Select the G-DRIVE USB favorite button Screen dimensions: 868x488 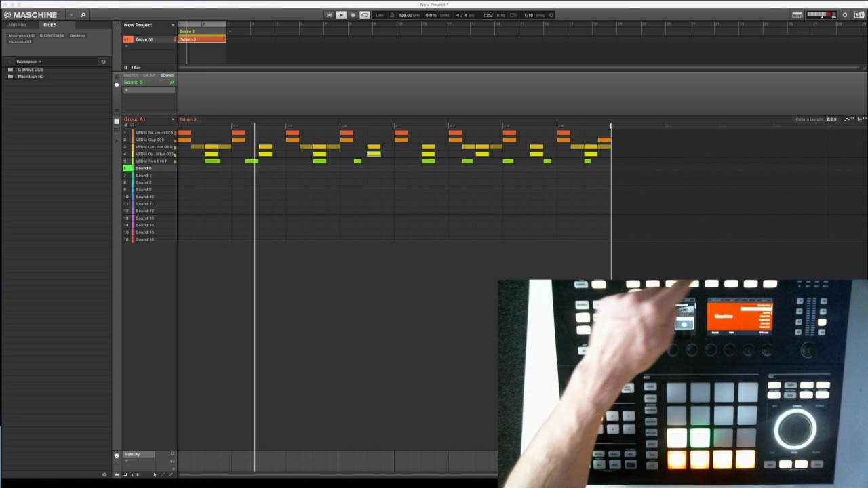pos(52,35)
